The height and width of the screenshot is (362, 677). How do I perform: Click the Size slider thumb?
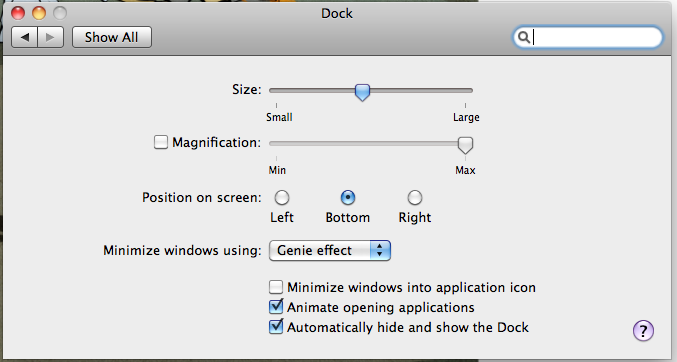pyautogui.click(x=362, y=92)
